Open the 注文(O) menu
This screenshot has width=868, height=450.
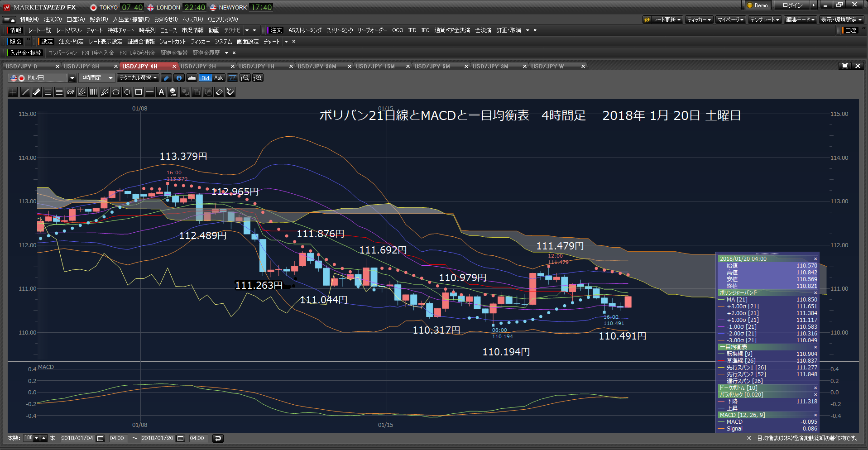coord(53,19)
